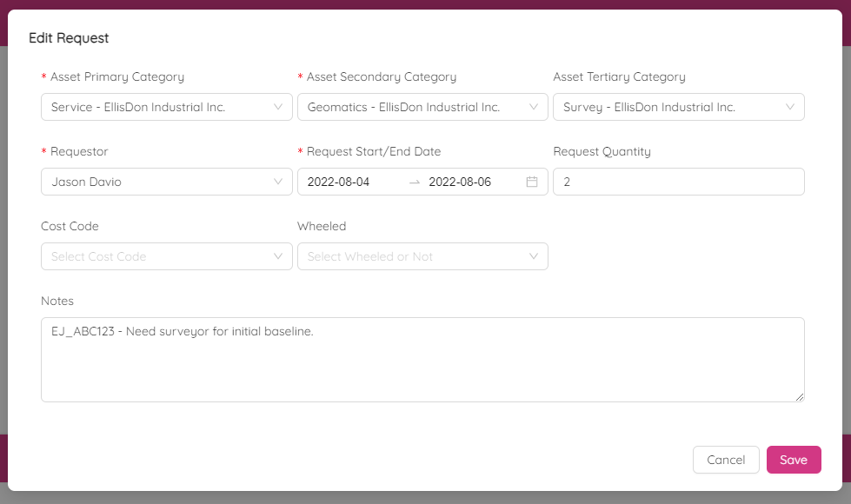The image size is (851, 504).
Task: Click the Request Quantity input field
Action: click(678, 182)
